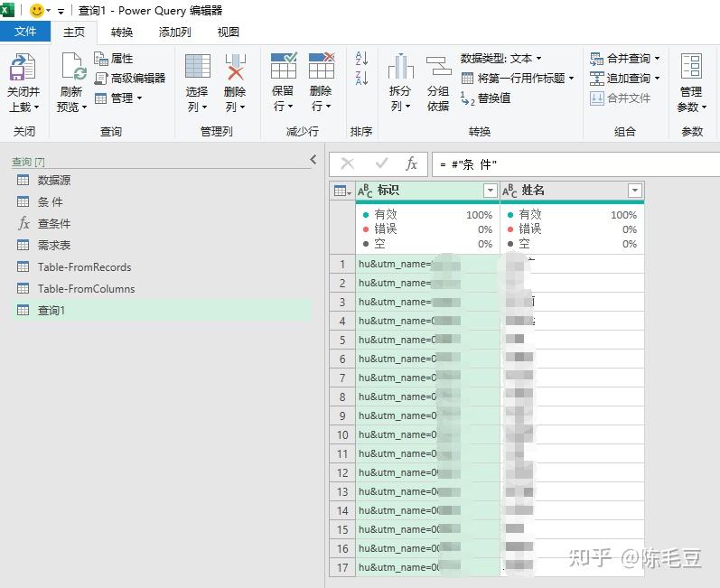Open the File (文件) tab

(25, 32)
